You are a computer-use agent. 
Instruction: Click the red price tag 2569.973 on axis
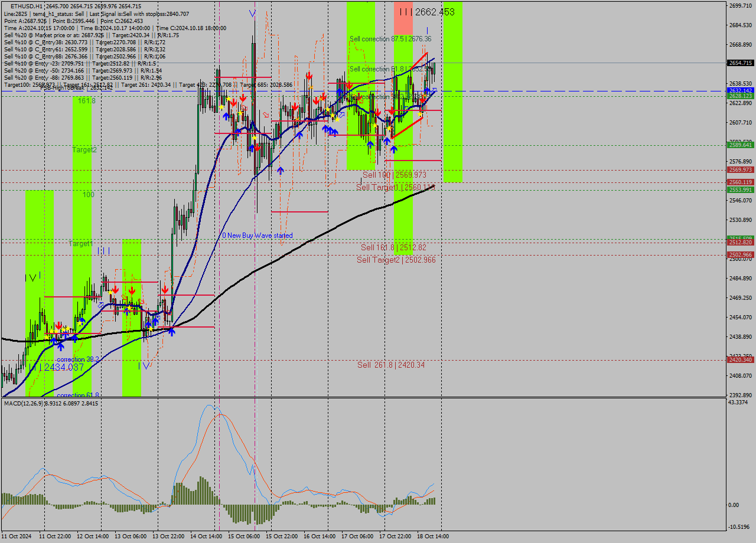point(740,170)
